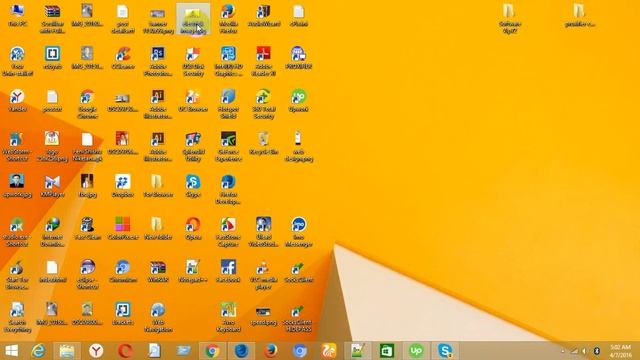This screenshot has height=360, width=640.
Task: Open File Explorer from the taskbar
Action: 67,351
